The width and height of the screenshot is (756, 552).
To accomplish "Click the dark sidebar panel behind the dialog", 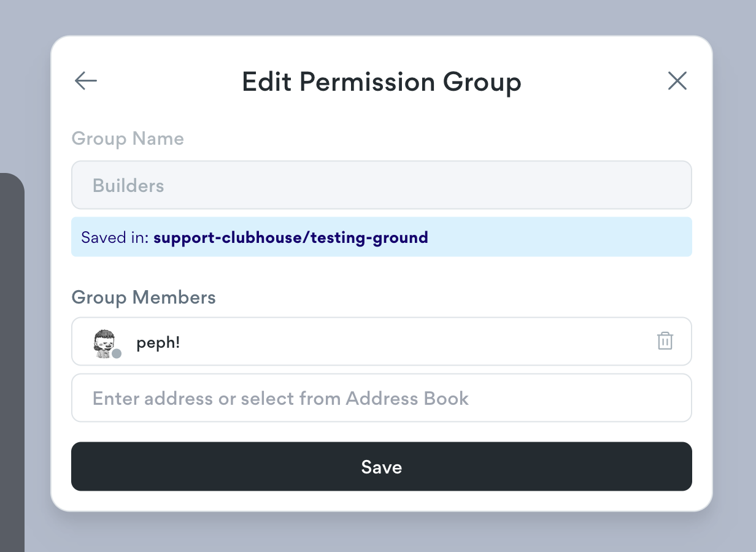I will pyautogui.click(x=12, y=362).
